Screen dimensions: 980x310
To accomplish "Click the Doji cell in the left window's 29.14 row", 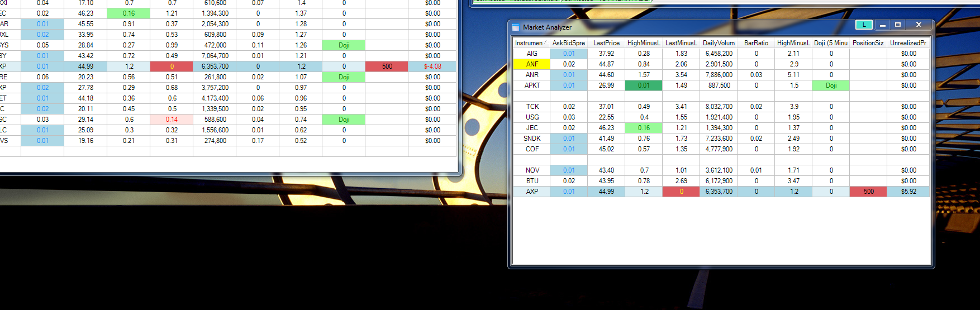I will pos(344,120).
